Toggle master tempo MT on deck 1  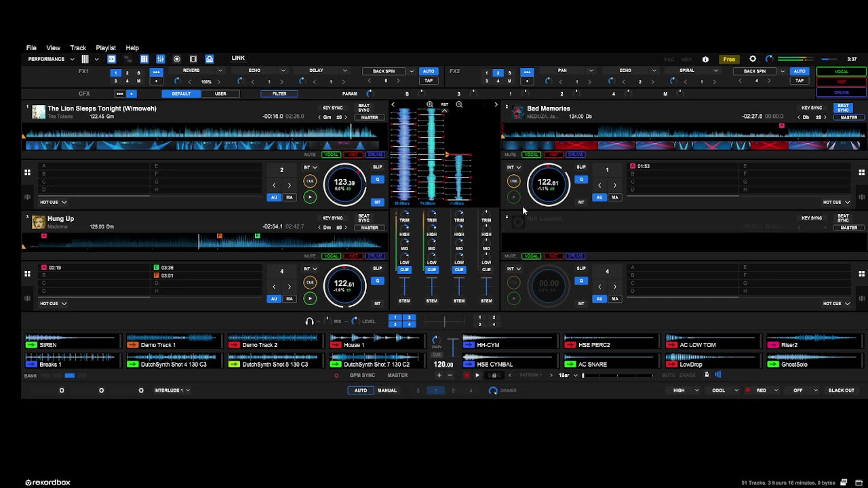[378, 202]
